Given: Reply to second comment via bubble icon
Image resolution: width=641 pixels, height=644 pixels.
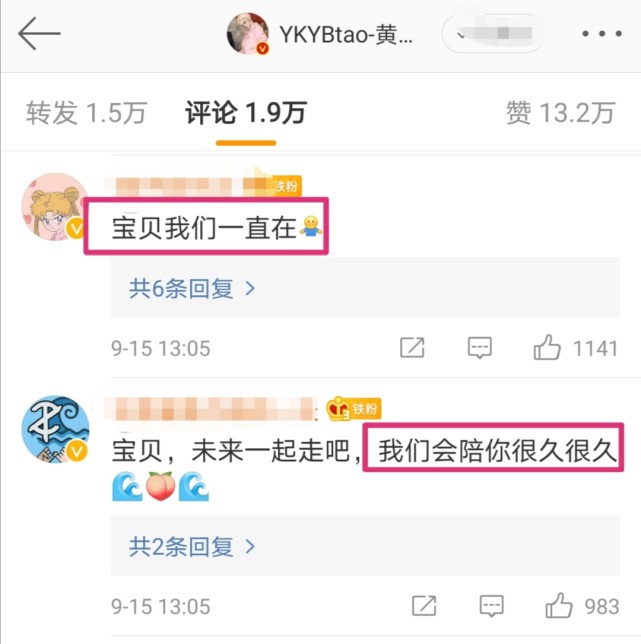Looking at the screenshot, I should (x=492, y=606).
